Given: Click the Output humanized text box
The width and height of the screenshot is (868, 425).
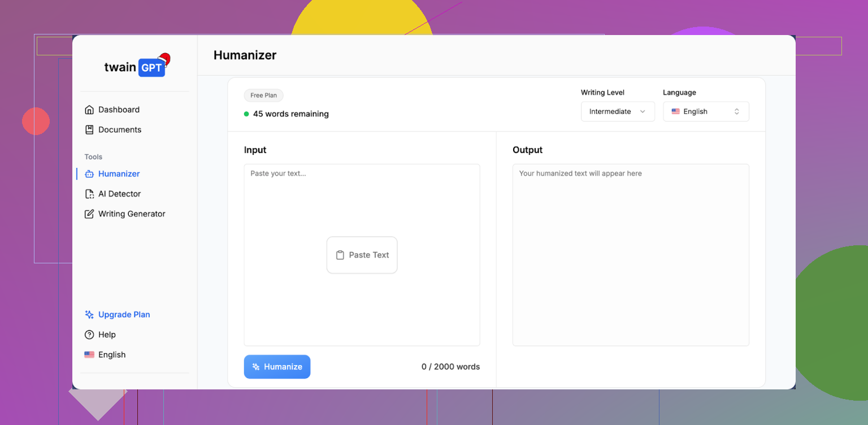Looking at the screenshot, I should point(630,254).
